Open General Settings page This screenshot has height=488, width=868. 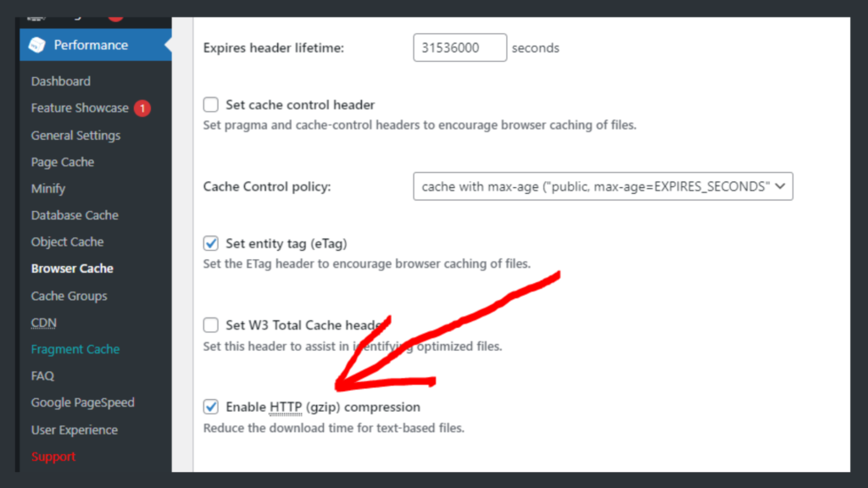pos(75,136)
